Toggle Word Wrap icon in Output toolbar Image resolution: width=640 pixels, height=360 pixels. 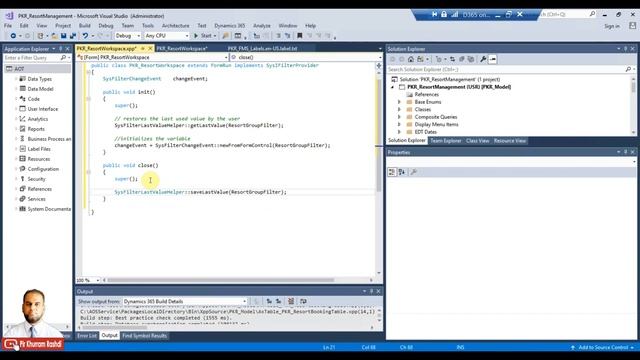pyautogui.click(x=303, y=301)
